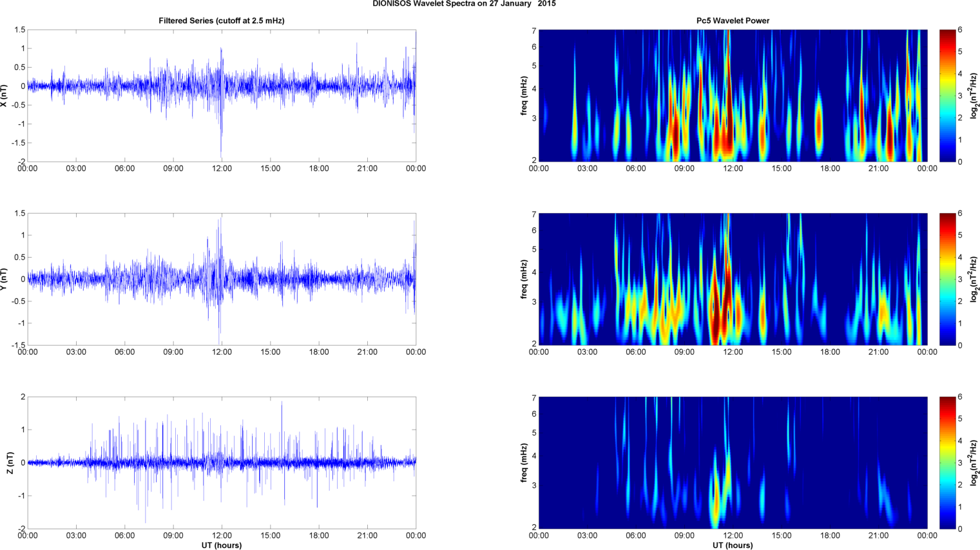Click the Y component filtered time series plot

(222, 279)
